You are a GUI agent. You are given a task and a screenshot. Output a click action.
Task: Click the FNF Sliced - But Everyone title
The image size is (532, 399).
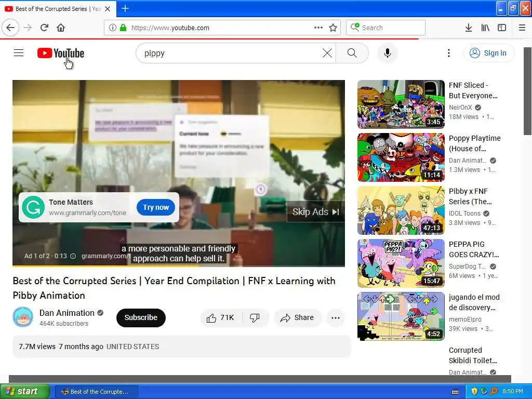click(473, 90)
